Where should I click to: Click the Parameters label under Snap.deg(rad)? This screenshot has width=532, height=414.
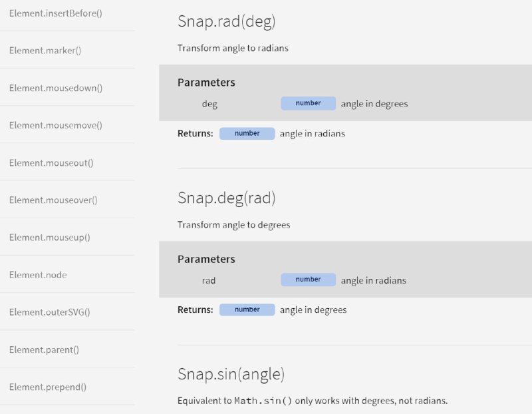(x=206, y=259)
